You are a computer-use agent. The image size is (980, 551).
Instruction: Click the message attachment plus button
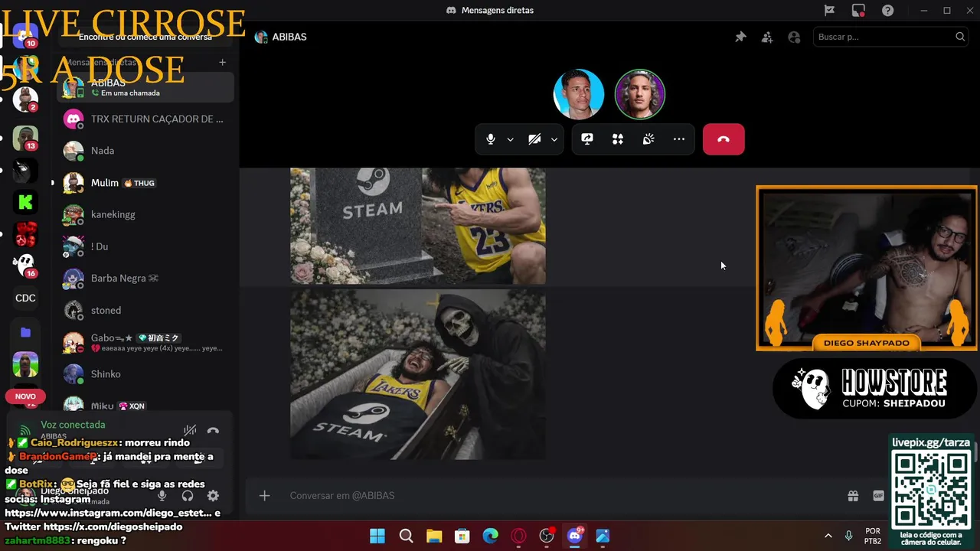[264, 496]
